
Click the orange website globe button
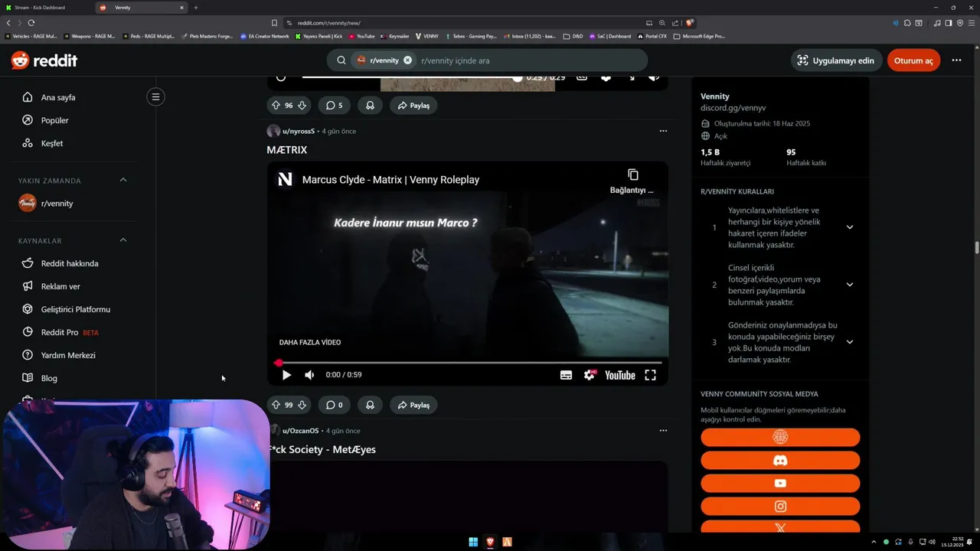[x=780, y=437]
